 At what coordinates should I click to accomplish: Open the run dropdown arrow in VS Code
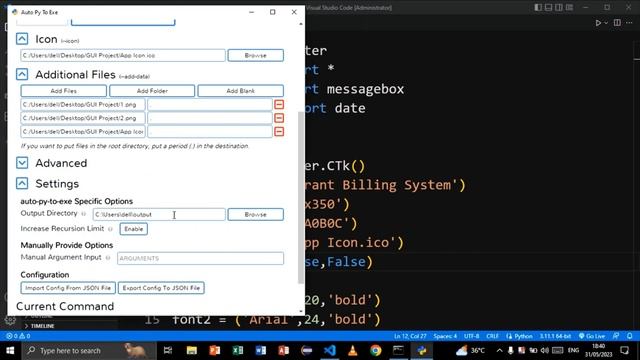coord(606,23)
